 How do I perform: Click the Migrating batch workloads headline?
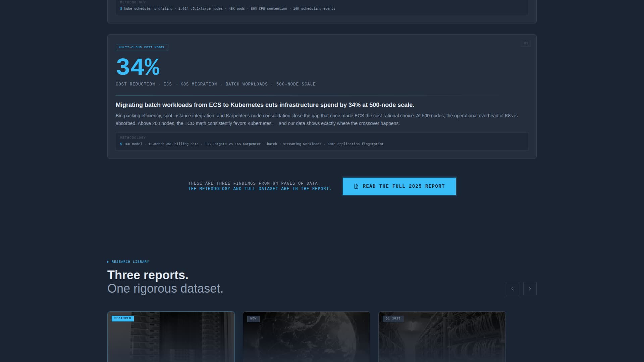pos(265,105)
